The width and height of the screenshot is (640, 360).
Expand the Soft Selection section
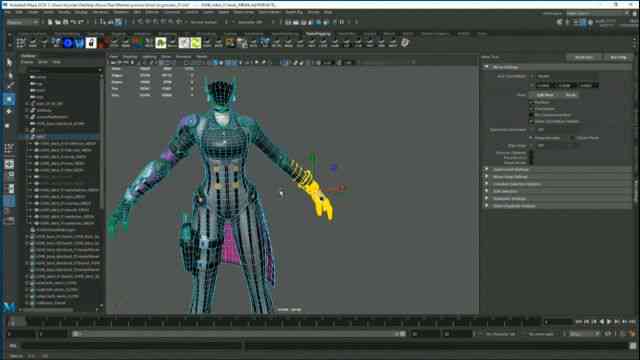[x=557, y=191]
